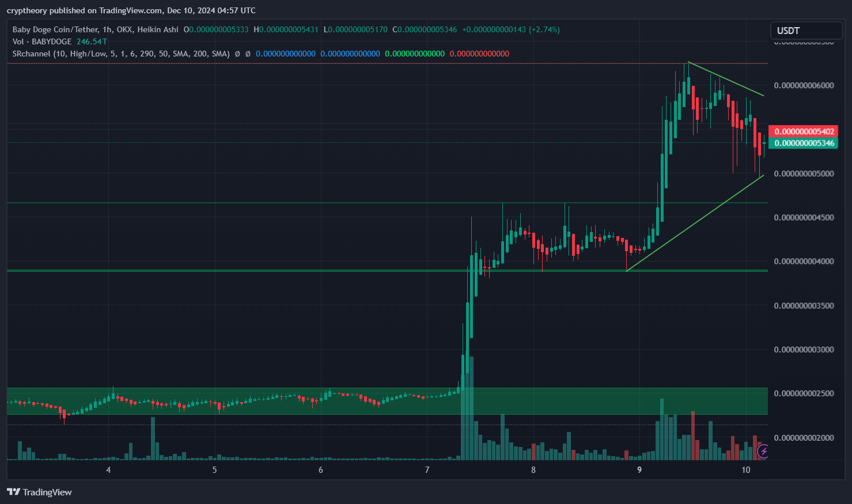Select the descending green trendline at the top

pos(726,78)
